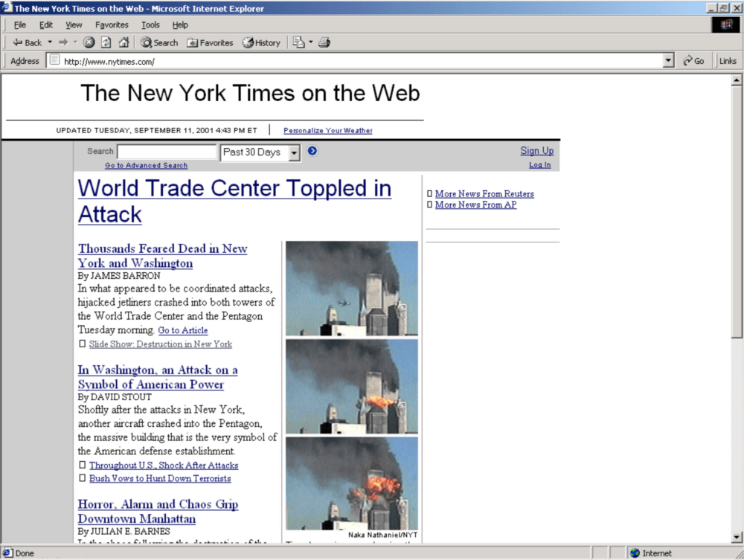Click the By JAMES BARRON byline
Image resolution: width=744 pixels, height=560 pixels.
119,276
